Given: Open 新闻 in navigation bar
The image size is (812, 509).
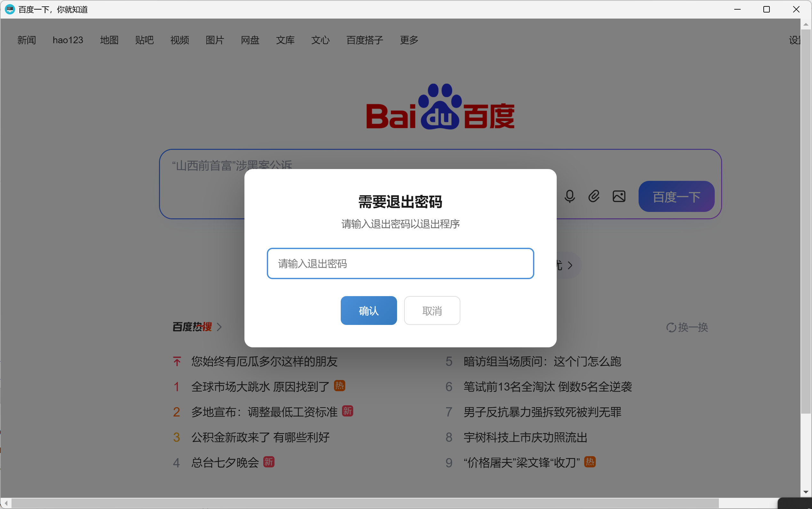Looking at the screenshot, I should [x=27, y=40].
